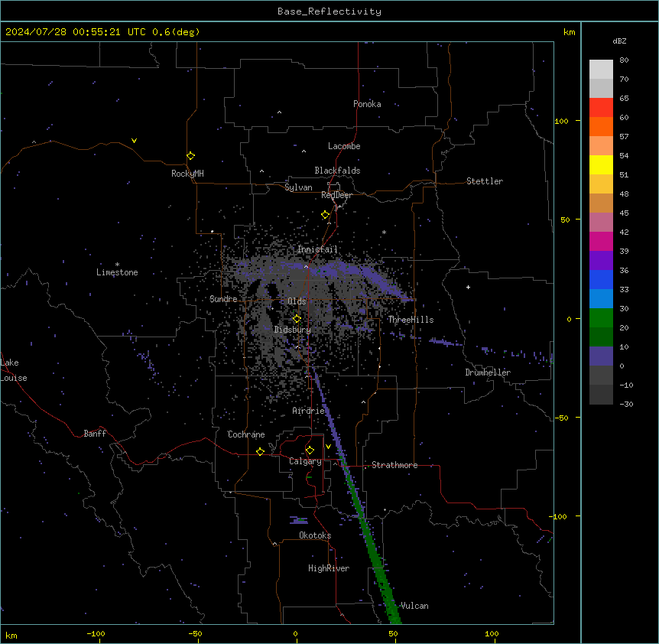This screenshot has height=644, width=659.
Task: Click the Strathmore town label
Action: coord(394,465)
